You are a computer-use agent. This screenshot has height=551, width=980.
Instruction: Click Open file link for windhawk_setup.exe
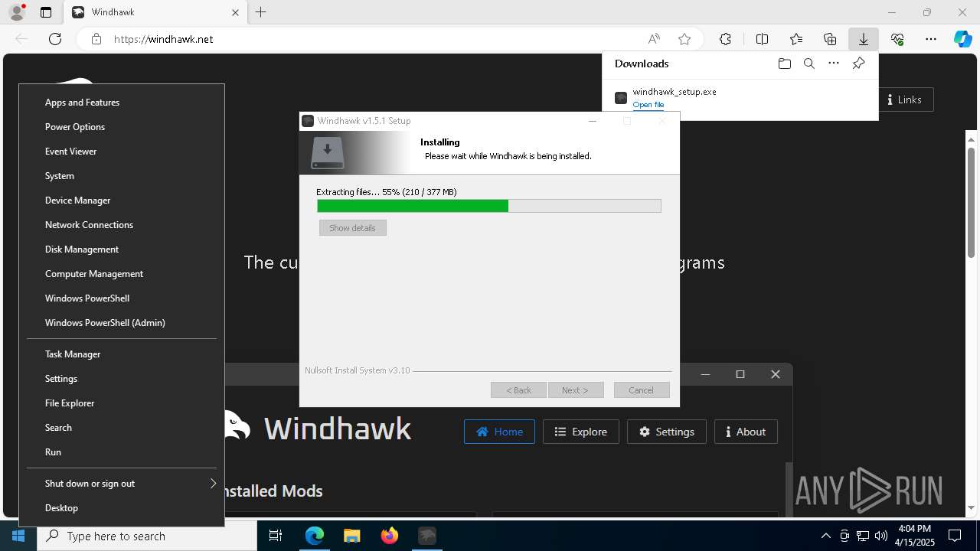648,105
